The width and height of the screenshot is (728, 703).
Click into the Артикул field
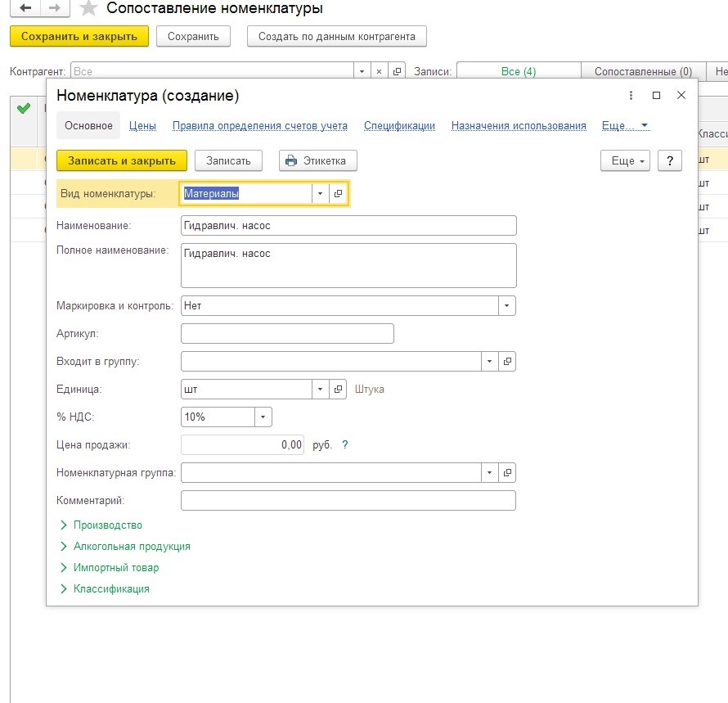click(287, 334)
